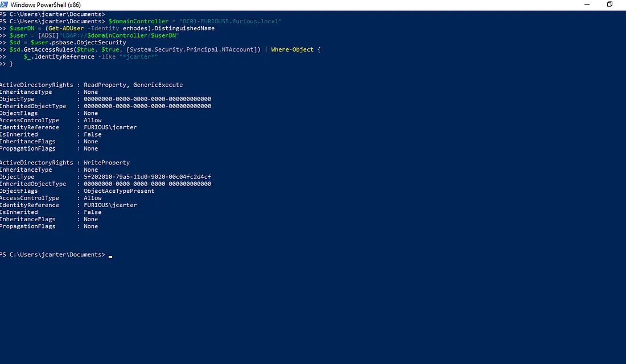Click the PowerShell icon in the title bar
This screenshot has width=626, height=364.
click(x=5, y=5)
